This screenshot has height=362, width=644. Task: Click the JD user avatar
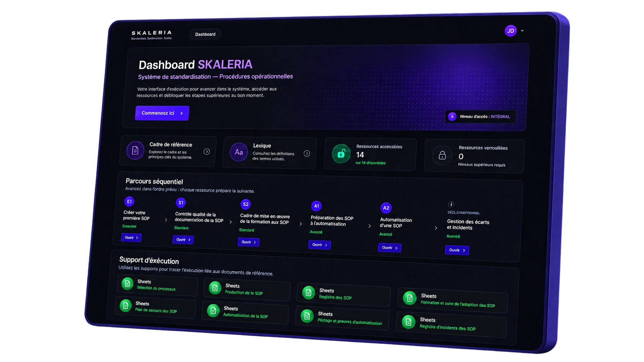pos(511,31)
